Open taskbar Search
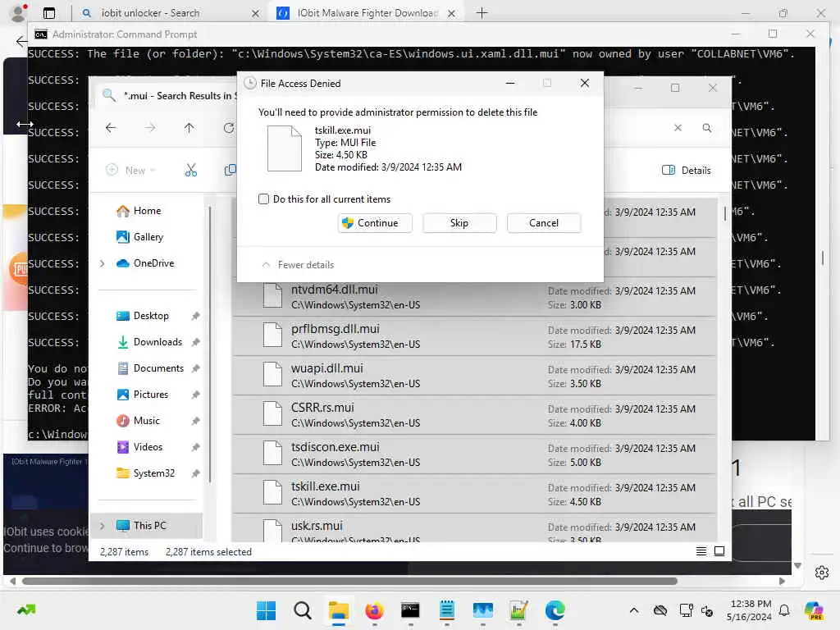Screen dimensions: 840x630 coord(302,610)
